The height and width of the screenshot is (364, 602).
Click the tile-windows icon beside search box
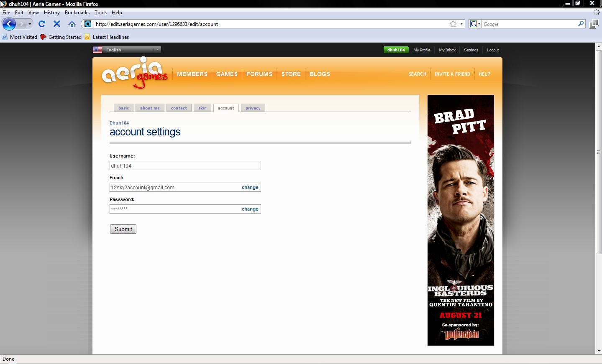click(x=594, y=24)
